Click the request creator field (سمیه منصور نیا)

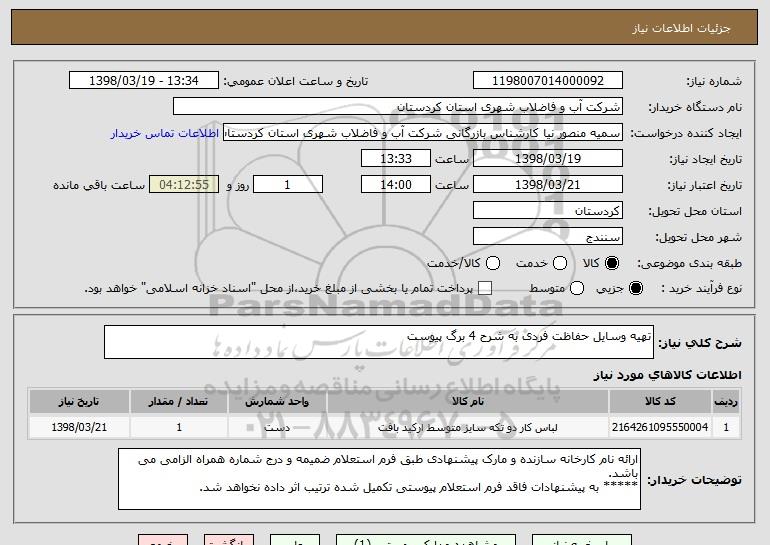[423, 133]
